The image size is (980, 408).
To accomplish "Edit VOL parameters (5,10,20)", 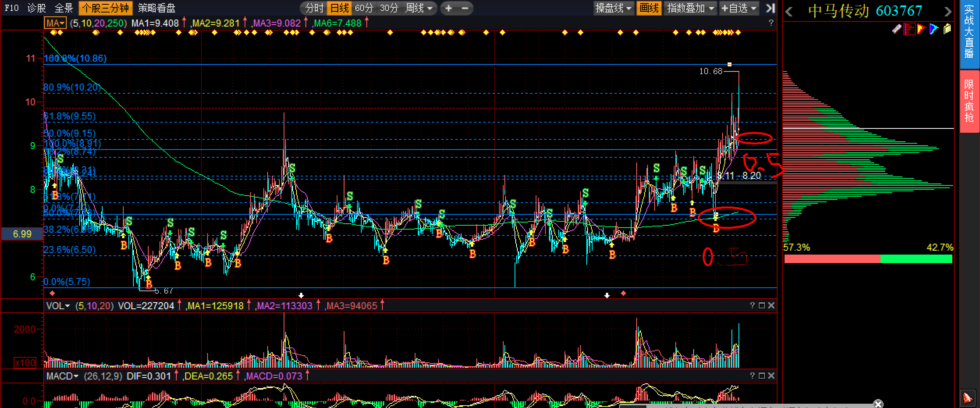I will point(94,306).
